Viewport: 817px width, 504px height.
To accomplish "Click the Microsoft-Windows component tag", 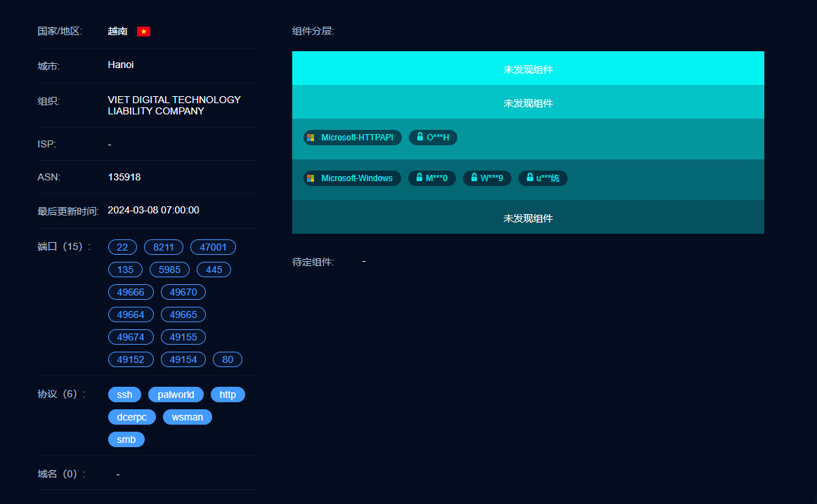I will pyautogui.click(x=352, y=178).
